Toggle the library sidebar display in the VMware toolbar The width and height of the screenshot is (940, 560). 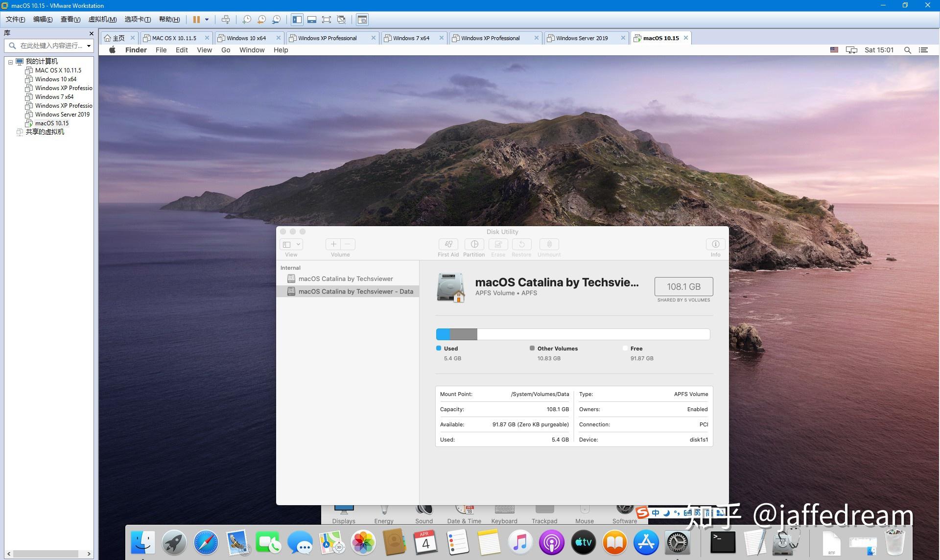[297, 20]
